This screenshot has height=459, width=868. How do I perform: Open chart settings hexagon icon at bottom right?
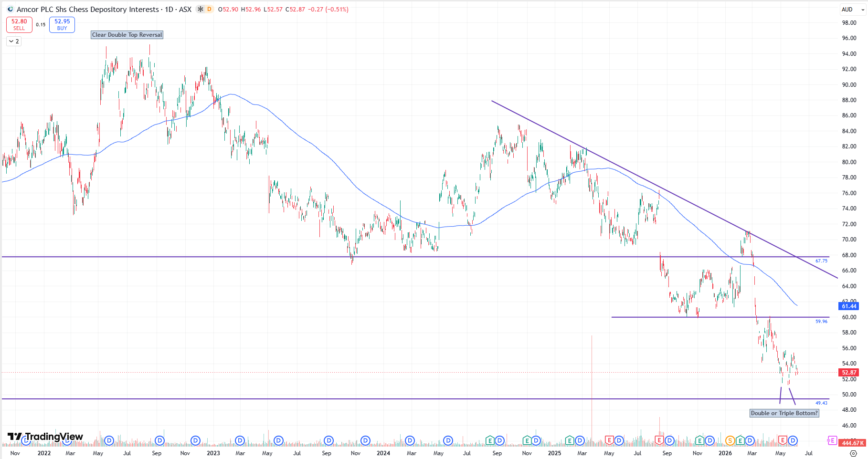click(853, 453)
